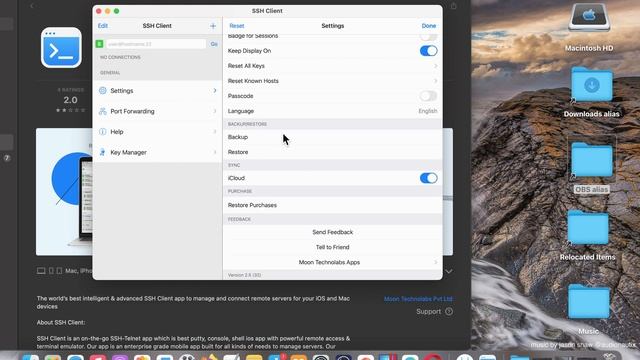Select Port Forwarding in sidebar
This screenshot has height=360, width=640.
pyautogui.click(x=158, y=111)
